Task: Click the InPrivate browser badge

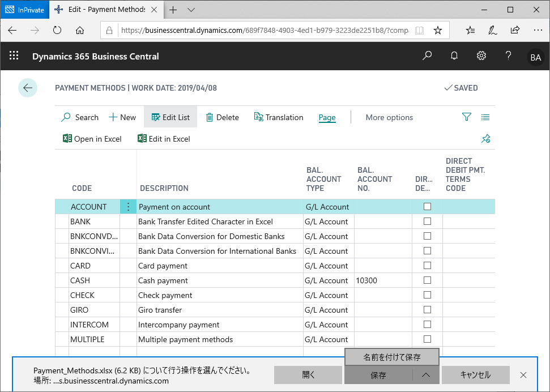Action: (24, 10)
